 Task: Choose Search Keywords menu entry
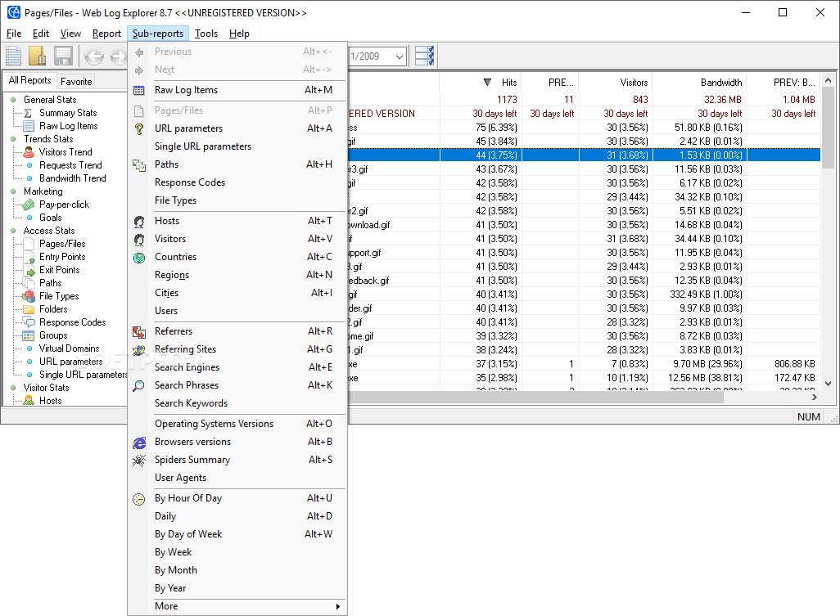click(237, 403)
